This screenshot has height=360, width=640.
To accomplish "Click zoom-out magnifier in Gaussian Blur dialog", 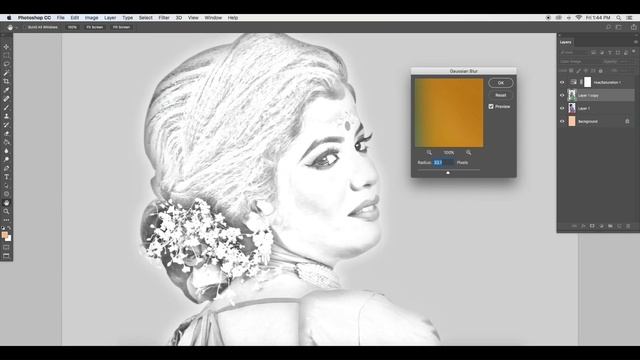I will [x=429, y=152].
